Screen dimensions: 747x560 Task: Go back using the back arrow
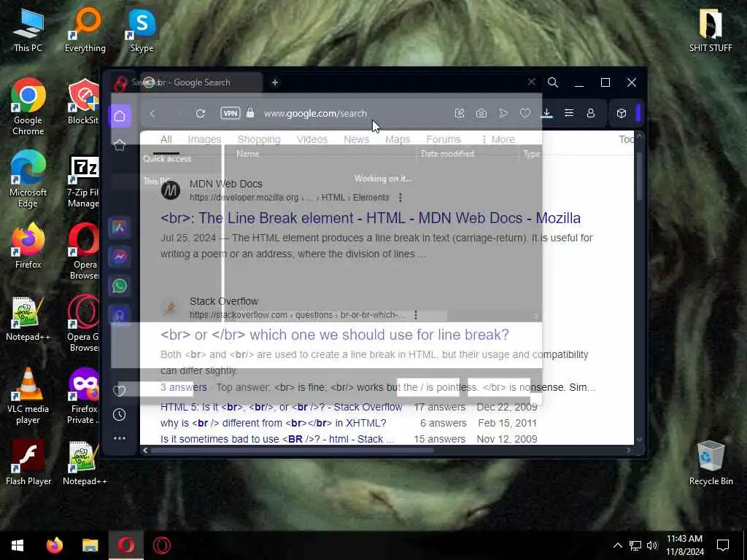click(152, 113)
